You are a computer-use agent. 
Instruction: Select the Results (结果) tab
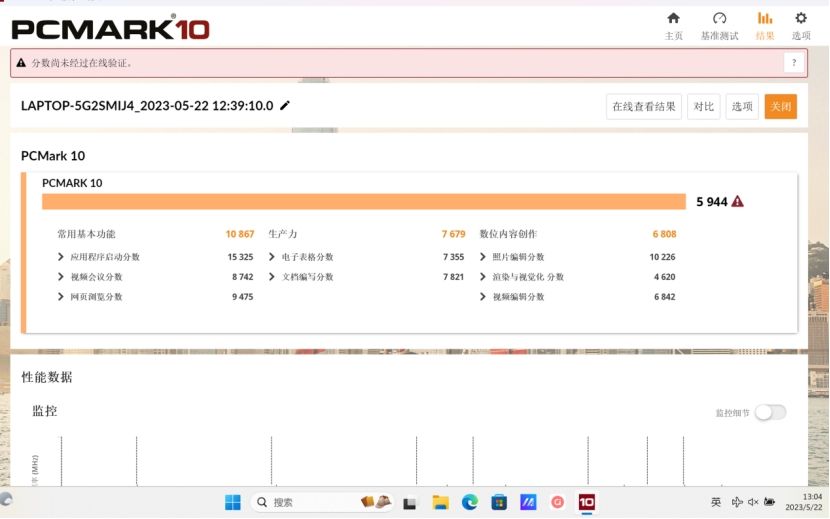pos(764,26)
